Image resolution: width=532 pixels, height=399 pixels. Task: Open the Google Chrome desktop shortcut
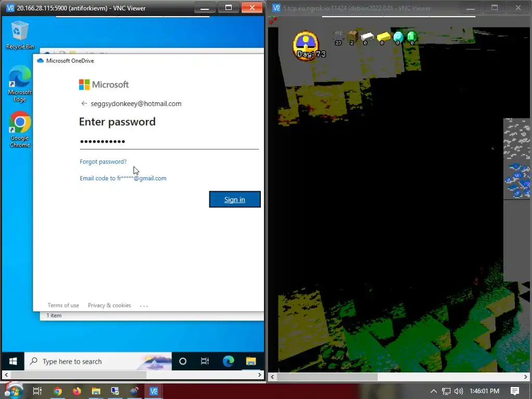(x=20, y=129)
